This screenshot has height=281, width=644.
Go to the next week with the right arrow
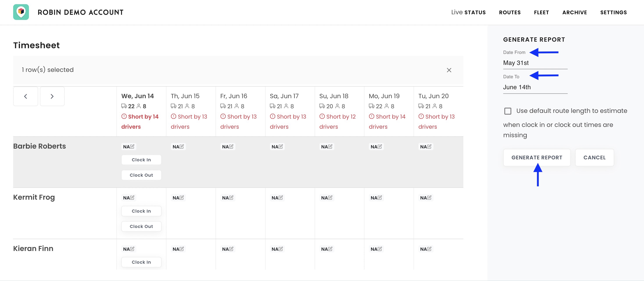(52, 96)
